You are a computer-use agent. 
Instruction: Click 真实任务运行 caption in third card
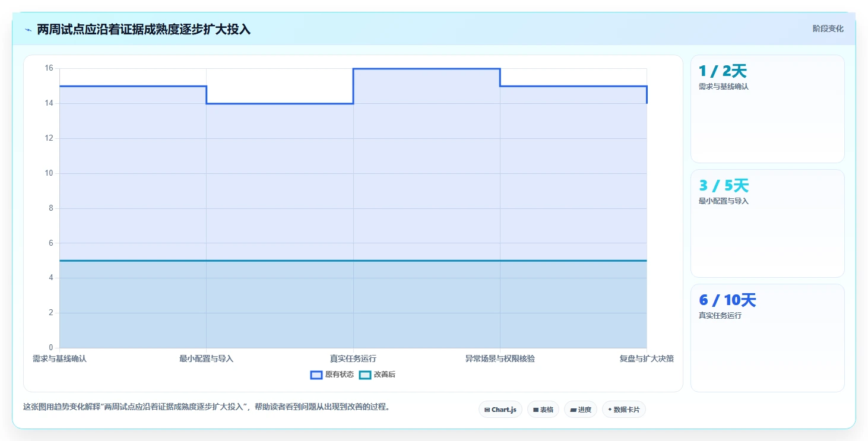click(x=720, y=316)
